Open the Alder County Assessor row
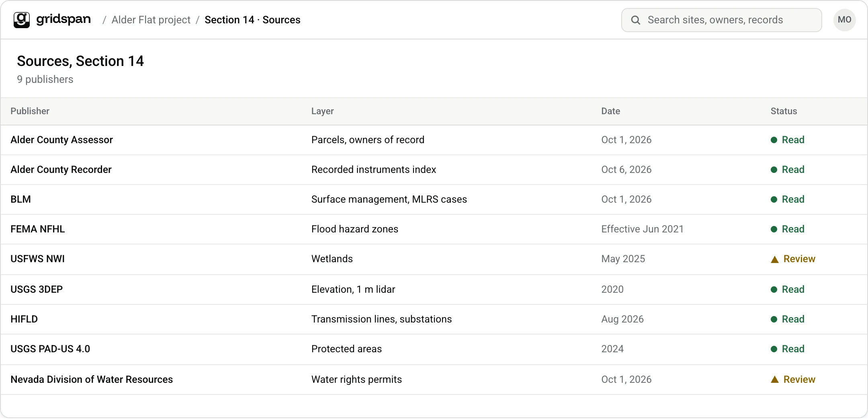This screenshot has width=868, height=419. click(434, 140)
